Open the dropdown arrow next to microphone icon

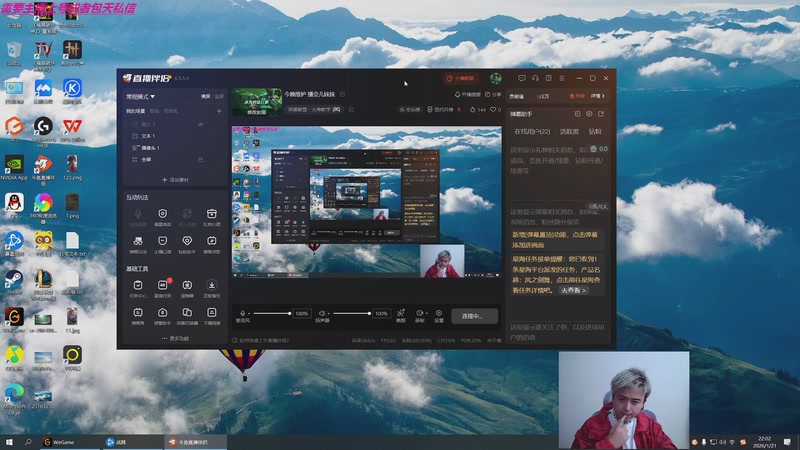[x=249, y=313]
